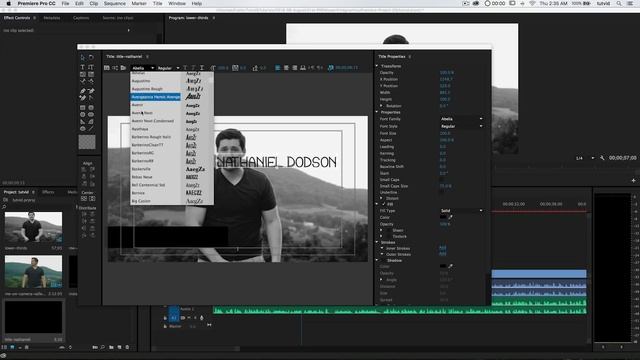
Task: Open Font Family dropdown in Title Properties
Action: [x=462, y=119]
